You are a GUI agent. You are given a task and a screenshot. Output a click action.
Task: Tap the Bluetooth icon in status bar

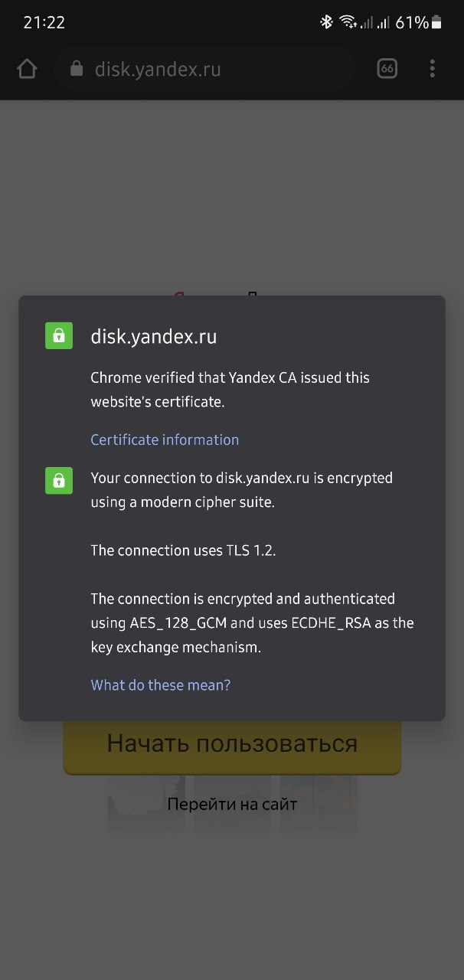point(326,22)
